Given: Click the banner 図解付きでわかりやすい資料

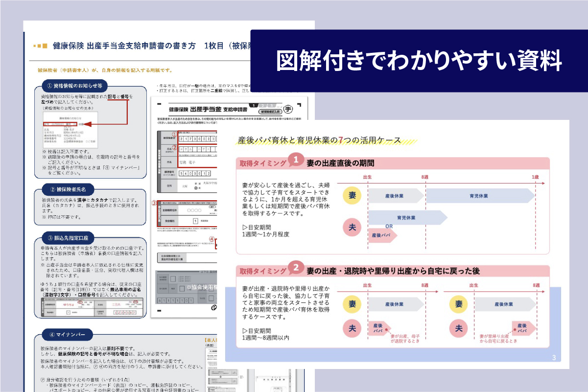Looking at the screenshot, I should pos(419,61).
